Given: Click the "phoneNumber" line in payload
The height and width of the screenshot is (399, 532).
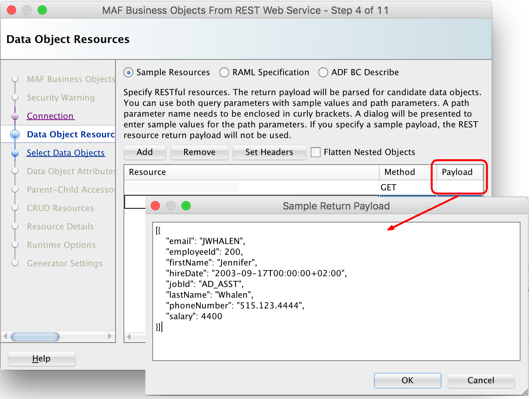Looking at the screenshot, I should (x=235, y=305).
